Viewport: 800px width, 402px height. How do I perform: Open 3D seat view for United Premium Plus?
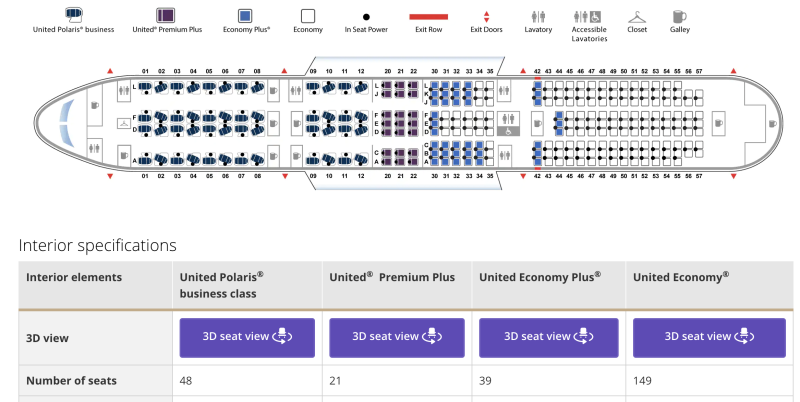pos(397,337)
